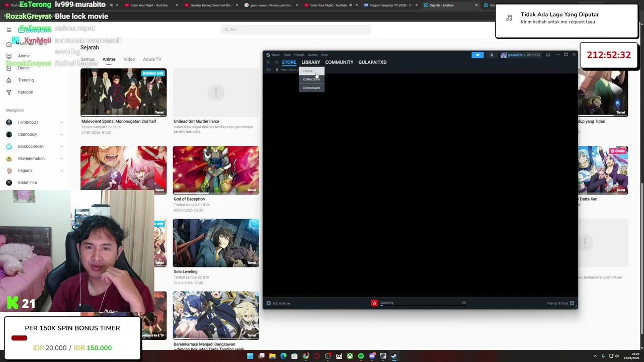Viewport: 644px width, 362px height.
Task: Click the Kategori filter icon in Bstation
Action: pos(9,92)
